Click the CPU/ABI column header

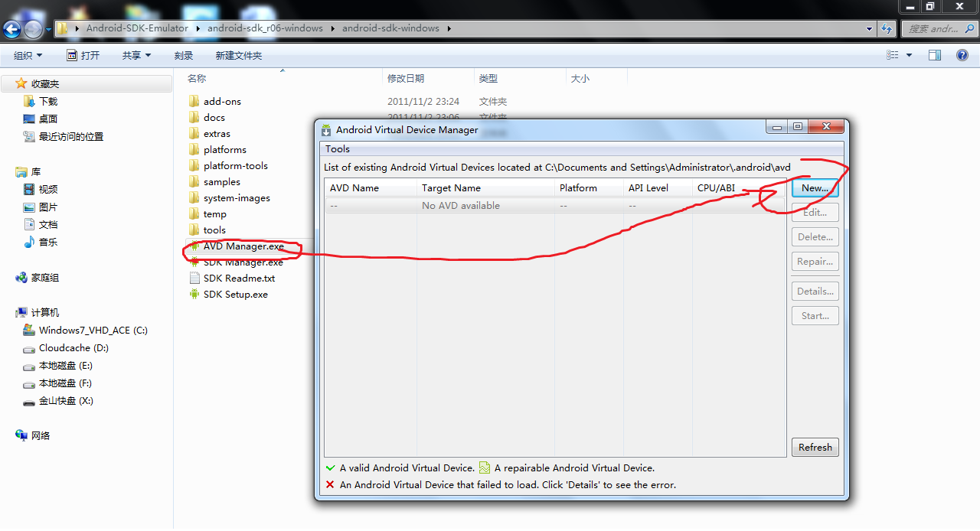[x=739, y=187]
